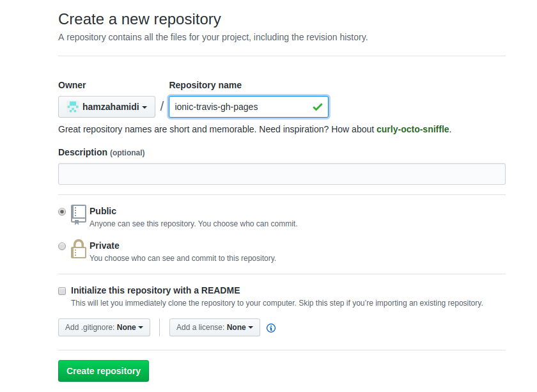Click the Public option label
The width and height of the screenshot is (537, 392).
[x=103, y=211]
